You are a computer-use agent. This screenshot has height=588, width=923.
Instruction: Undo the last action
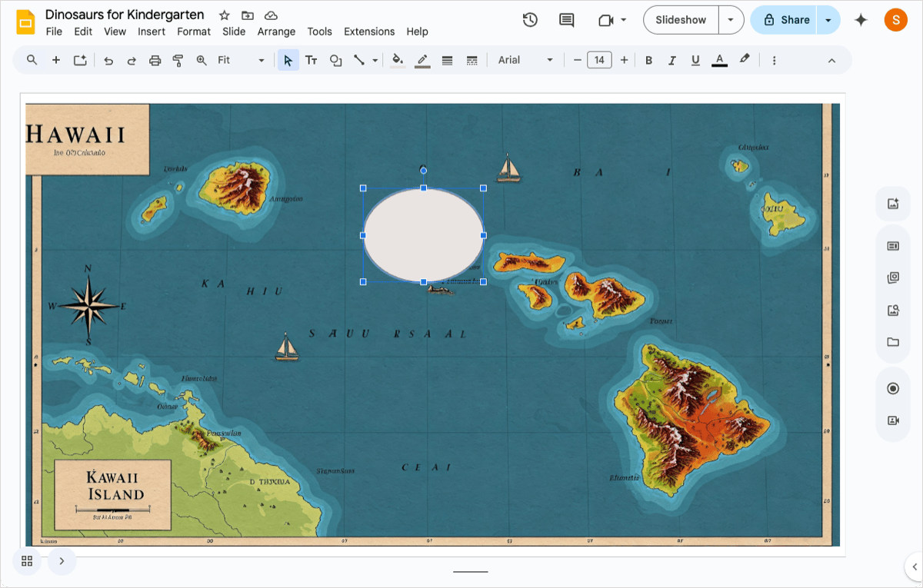[108, 60]
